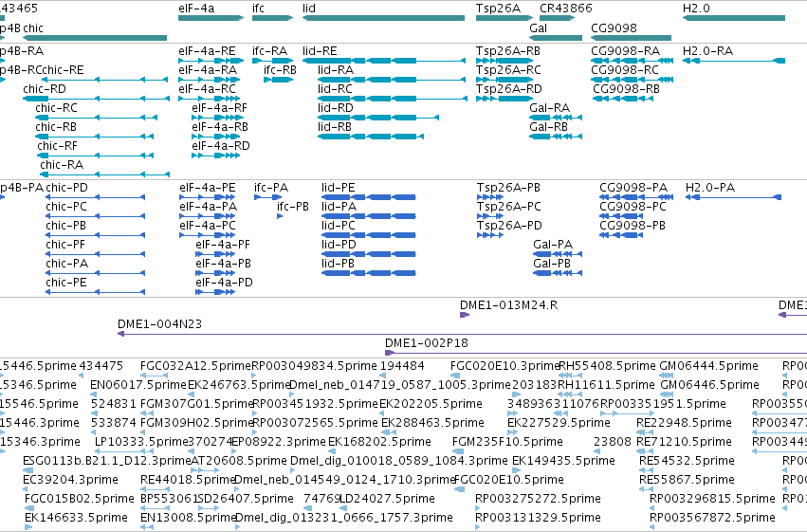Select BAC clone DME1-004N23
Image resolution: width=807 pixels, height=532 pixels.
[x=462, y=334]
